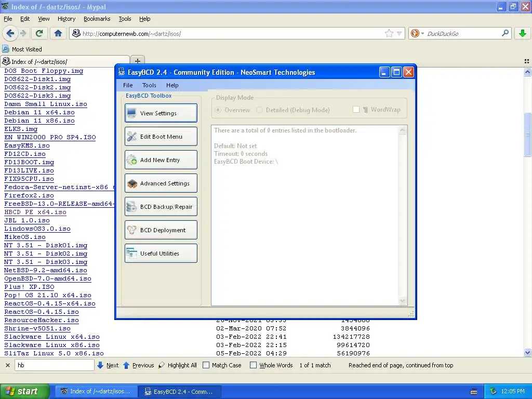
Task: Open the browser View menu
Action: coord(44,19)
